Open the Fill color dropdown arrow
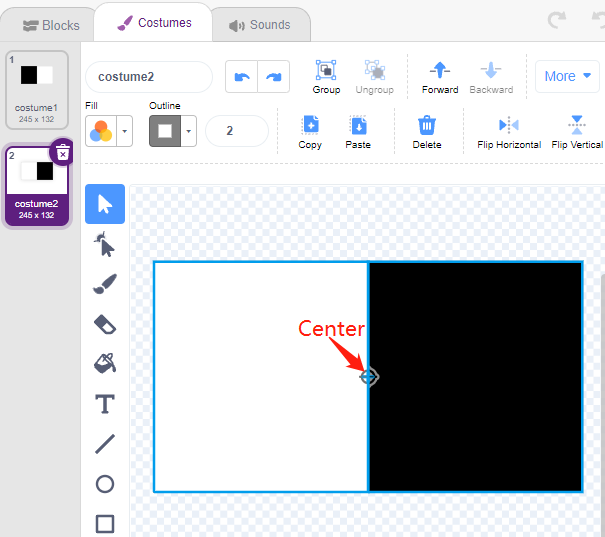The height and width of the screenshot is (537, 605). click(125, 131)
